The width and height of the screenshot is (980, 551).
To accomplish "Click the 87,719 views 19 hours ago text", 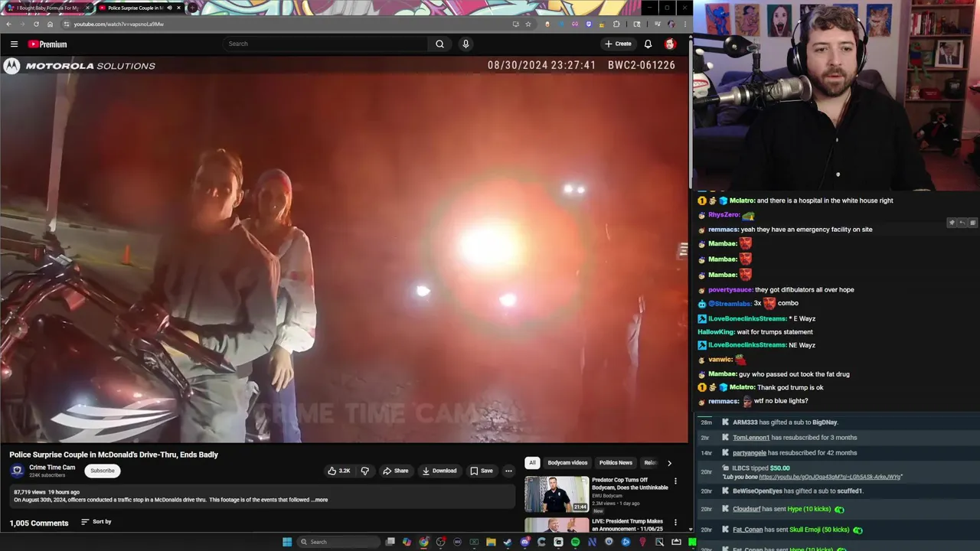I will click(47, 492).
